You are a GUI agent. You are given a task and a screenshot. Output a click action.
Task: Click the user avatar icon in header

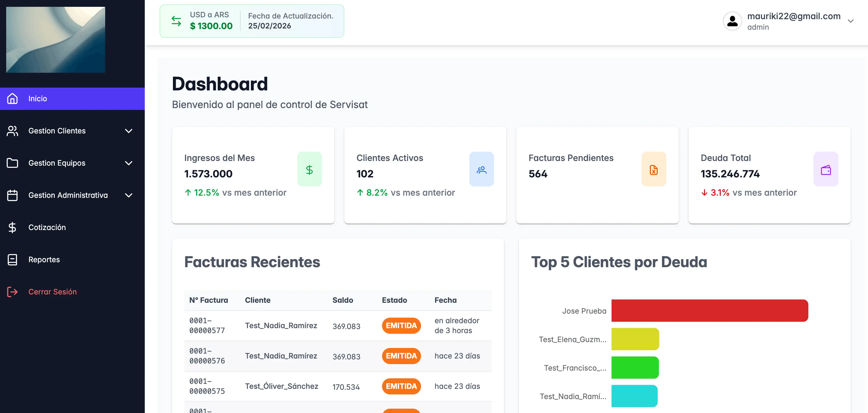(732, 21)
